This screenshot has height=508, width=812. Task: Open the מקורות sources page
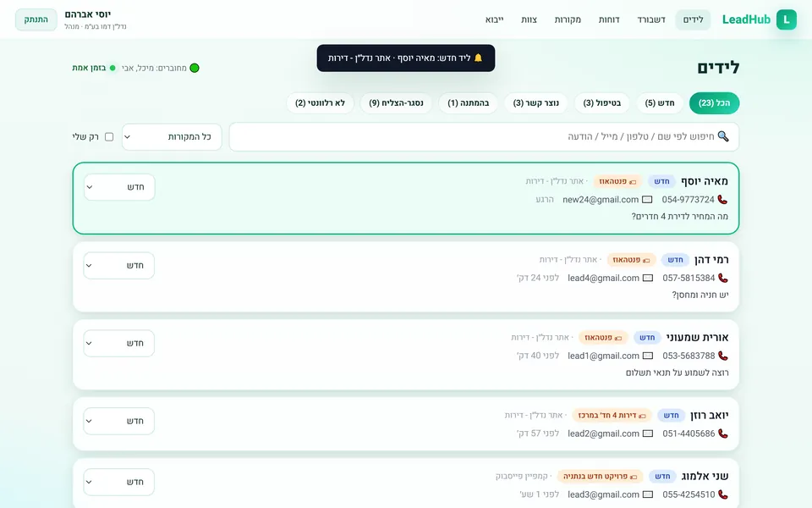(568, 19)
